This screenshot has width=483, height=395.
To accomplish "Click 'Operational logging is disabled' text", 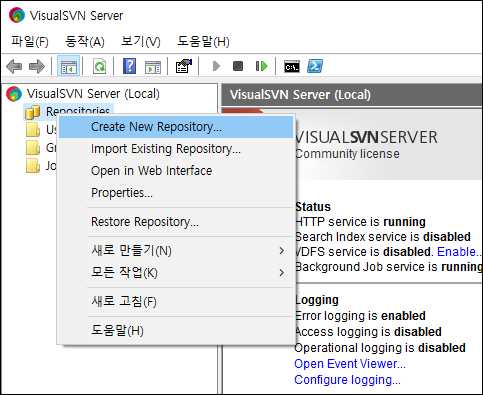I will [x=380, y=348].
